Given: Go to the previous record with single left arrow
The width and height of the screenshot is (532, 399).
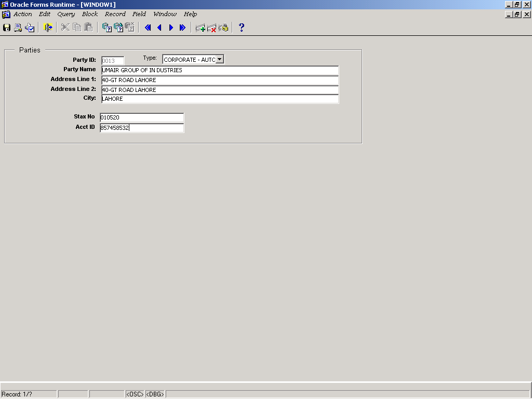Looking at the screenshot, I should pyautogui.click(x=159, y=28).
